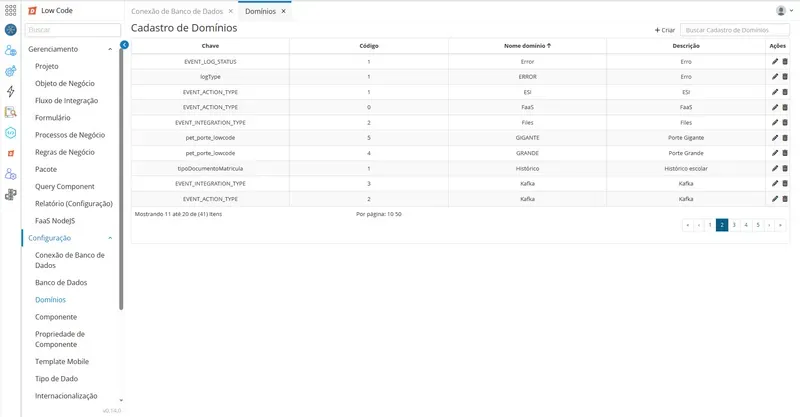800x417 pixels.
Task: Collapse sidebar with blue arrow button
Action: coord(124,45)
